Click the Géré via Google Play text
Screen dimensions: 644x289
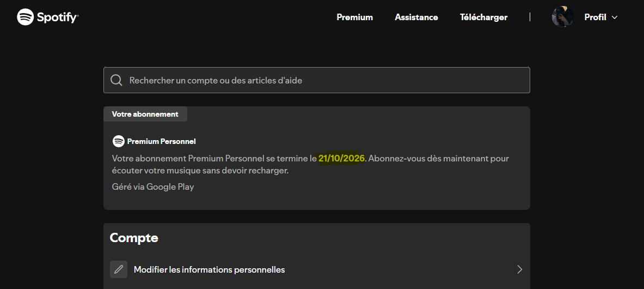point(153,186)
